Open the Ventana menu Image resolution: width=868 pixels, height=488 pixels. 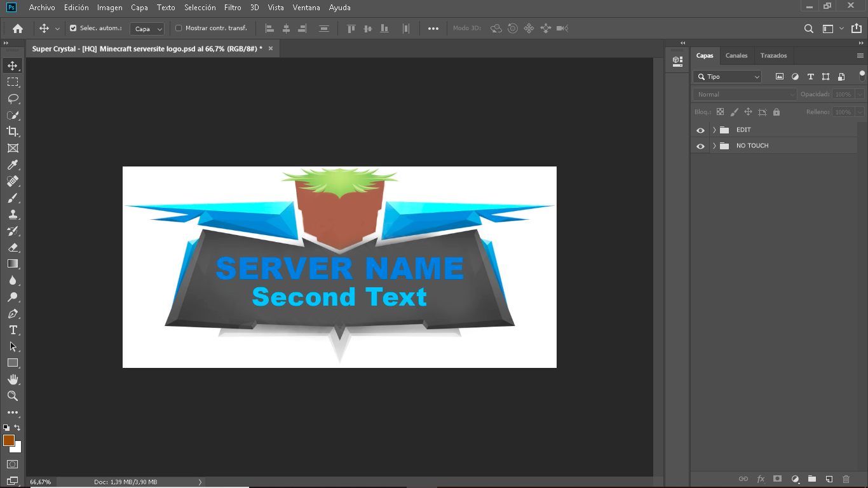click(306, 8)
